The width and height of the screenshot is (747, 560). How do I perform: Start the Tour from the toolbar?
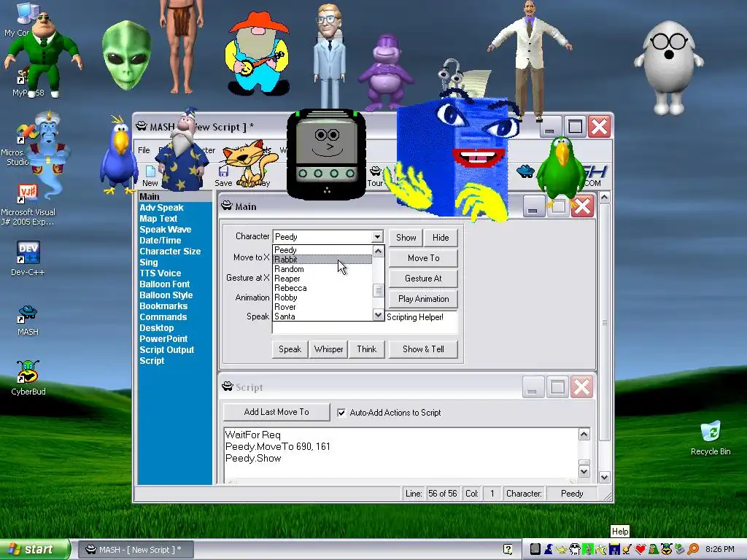click(375, 176)
